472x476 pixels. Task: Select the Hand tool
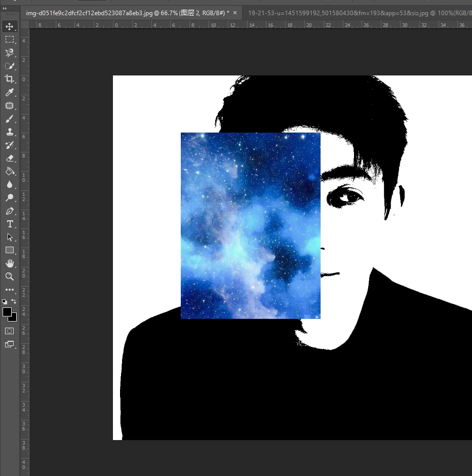[x=9, y=263]
